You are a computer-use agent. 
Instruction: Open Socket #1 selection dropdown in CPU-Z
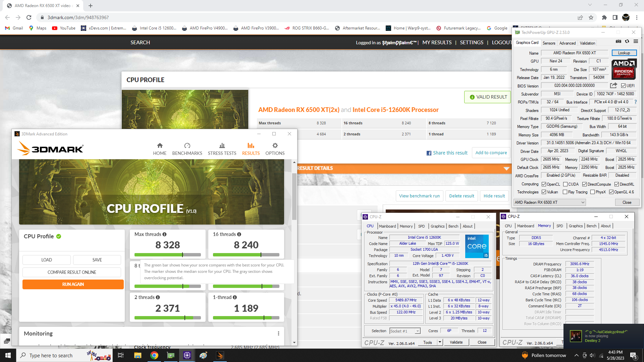(405, 331)
